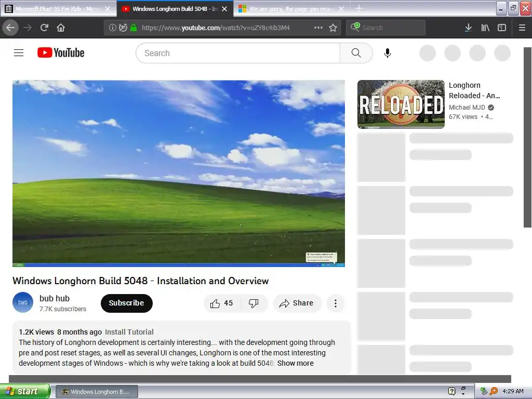Click the YouTube logo
Image resolution: width=532 pixels, height=399 pixels.
click(x=61, y=52)
